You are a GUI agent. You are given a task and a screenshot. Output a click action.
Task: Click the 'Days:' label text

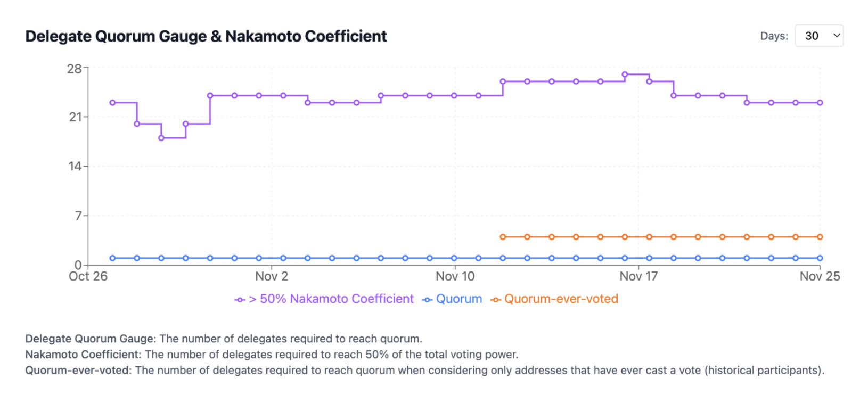(x=774, y=36)
